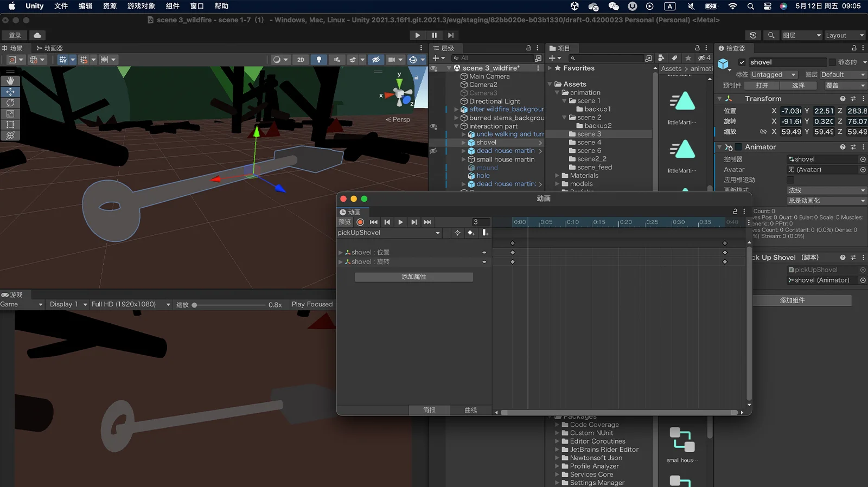This screenshot has width=868, height=487.
Task: Click the 添加属性 button
Action: (414, 277)
